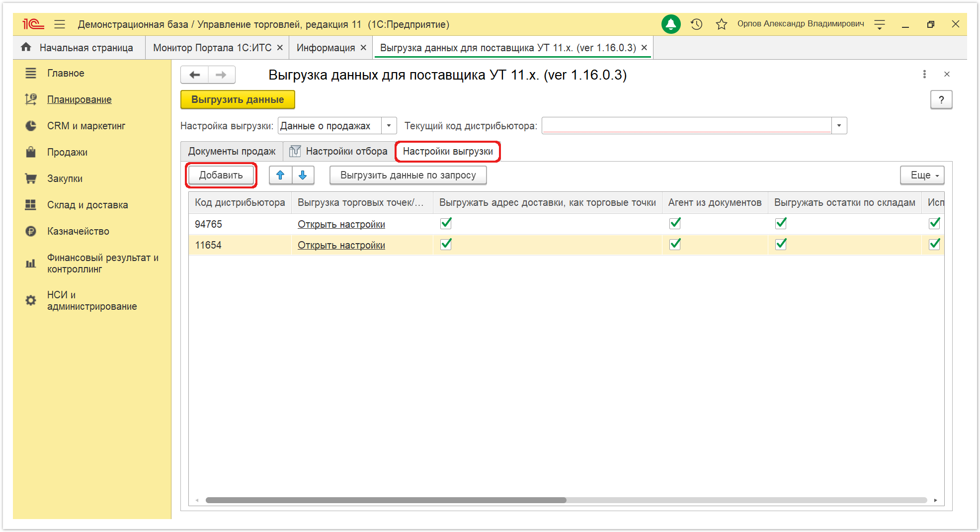Open the Планирование section link
Viewport: 980px width, 532px height.
coord(80,99)
